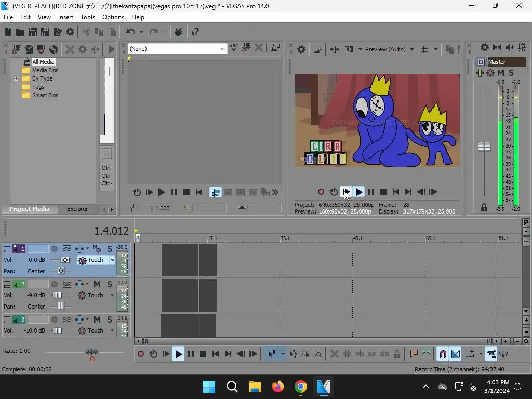Viewport: 532px width, 399px height.
Task: Open track 1 Touch automation mode dropdown
Action: pos(112,260)
